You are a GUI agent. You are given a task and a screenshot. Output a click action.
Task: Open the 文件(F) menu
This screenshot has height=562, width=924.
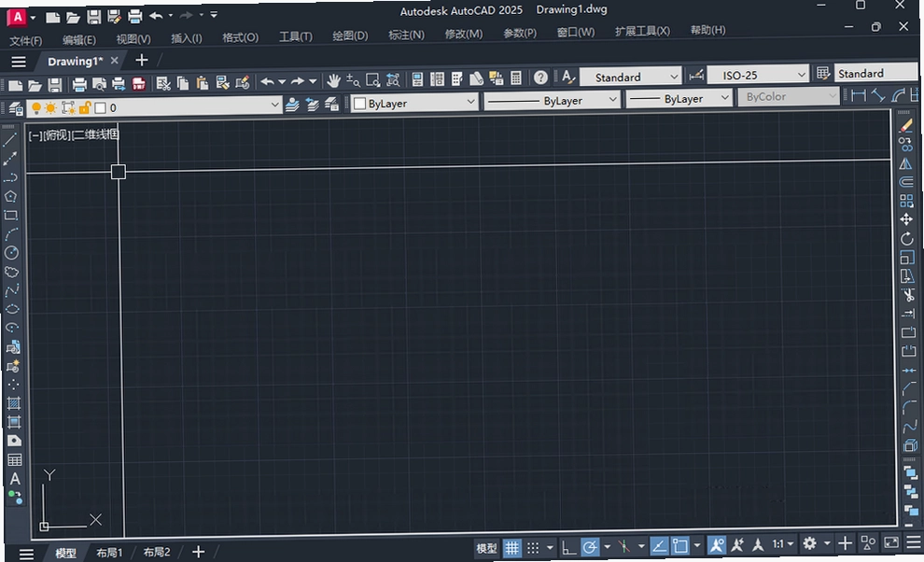(x=26, y=41)
